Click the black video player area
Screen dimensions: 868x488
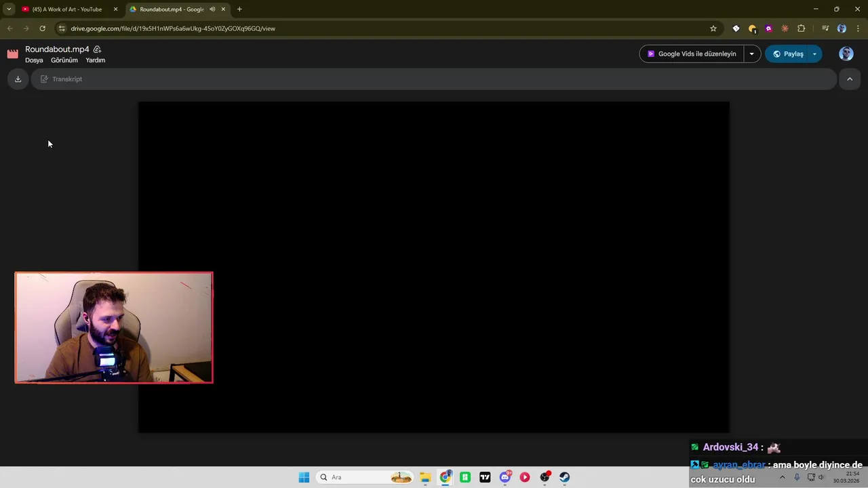(x=434, y=267)
